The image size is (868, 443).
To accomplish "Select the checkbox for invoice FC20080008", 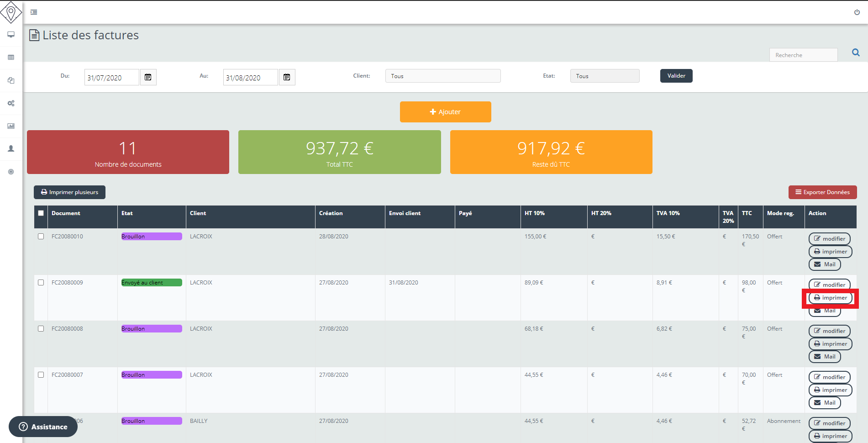I will tap(41, 329).
